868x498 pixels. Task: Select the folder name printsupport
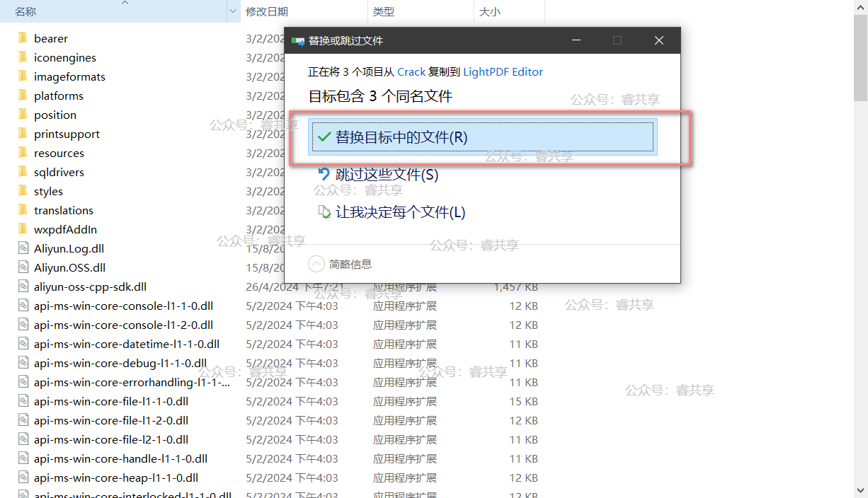point(67,134)
